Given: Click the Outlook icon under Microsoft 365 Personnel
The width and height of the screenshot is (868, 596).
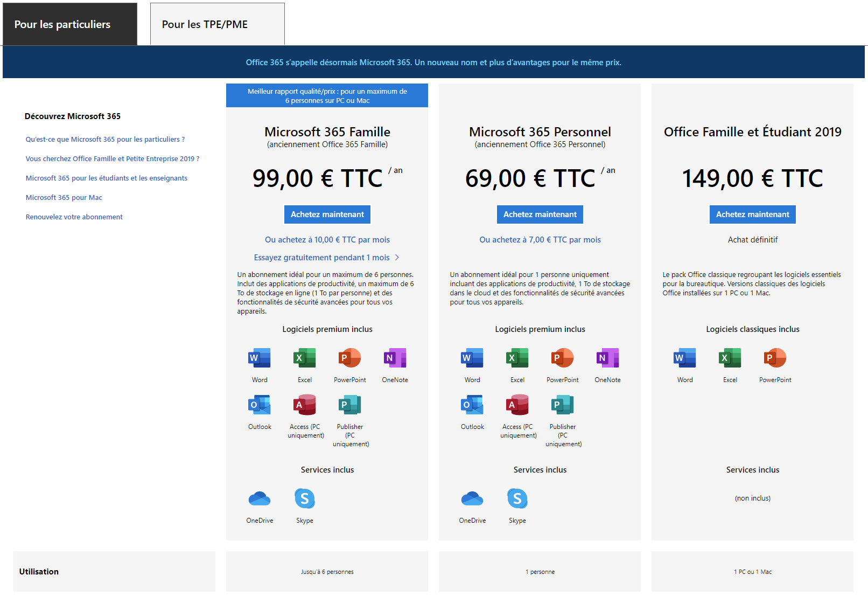Looking at the screenshot, I should coord(472,405).
